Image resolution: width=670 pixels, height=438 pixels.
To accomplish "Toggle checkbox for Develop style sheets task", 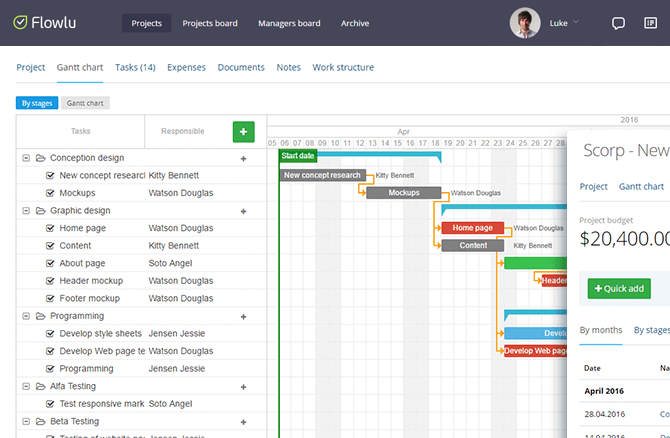I will pyautogui.click(x=50, y=334).
